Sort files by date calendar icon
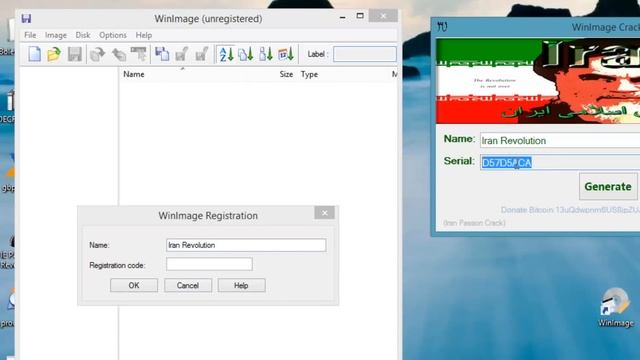Screen dimensions: 640x360 click(286, 54)
